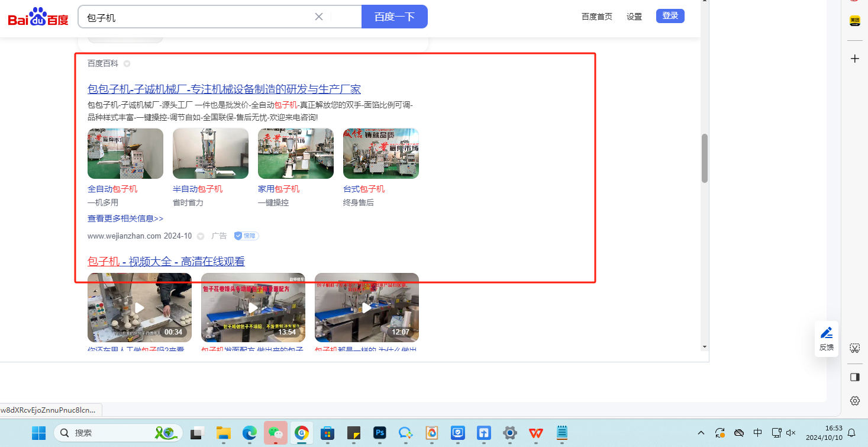Click the 广告 ad label
The width and height of the screenshot is (868, 447).
[x=219, y=236]
